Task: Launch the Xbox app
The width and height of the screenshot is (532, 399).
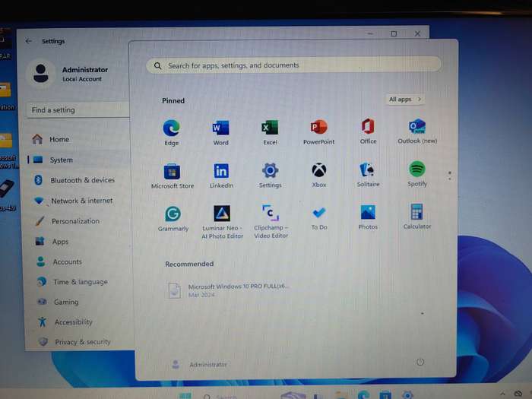Action: [319, 175]
